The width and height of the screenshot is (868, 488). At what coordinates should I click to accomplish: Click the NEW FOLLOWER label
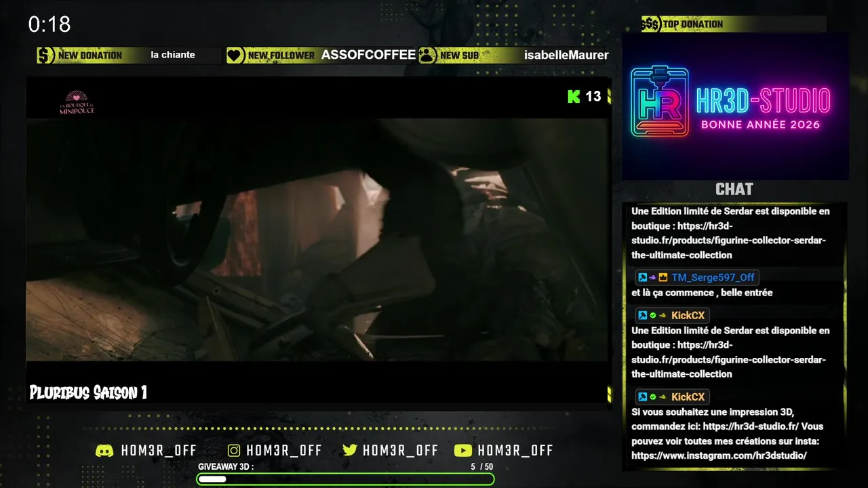pos(281,56)
